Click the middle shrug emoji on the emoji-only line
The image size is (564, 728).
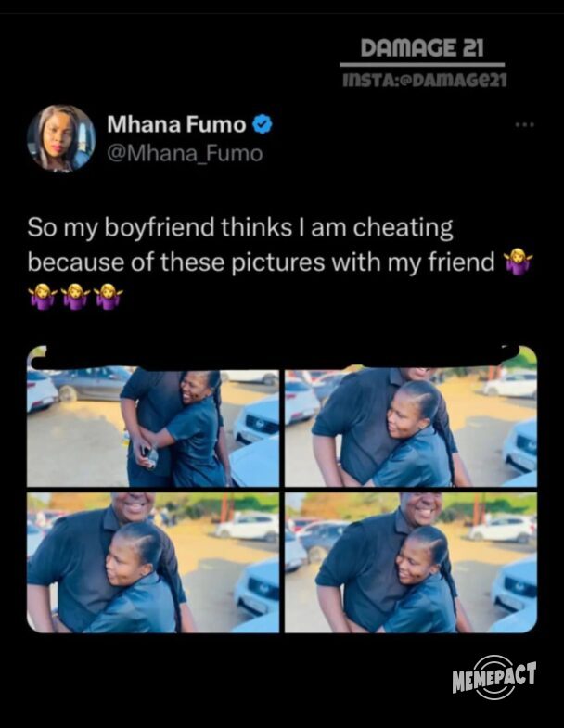(x=76, y=296)
